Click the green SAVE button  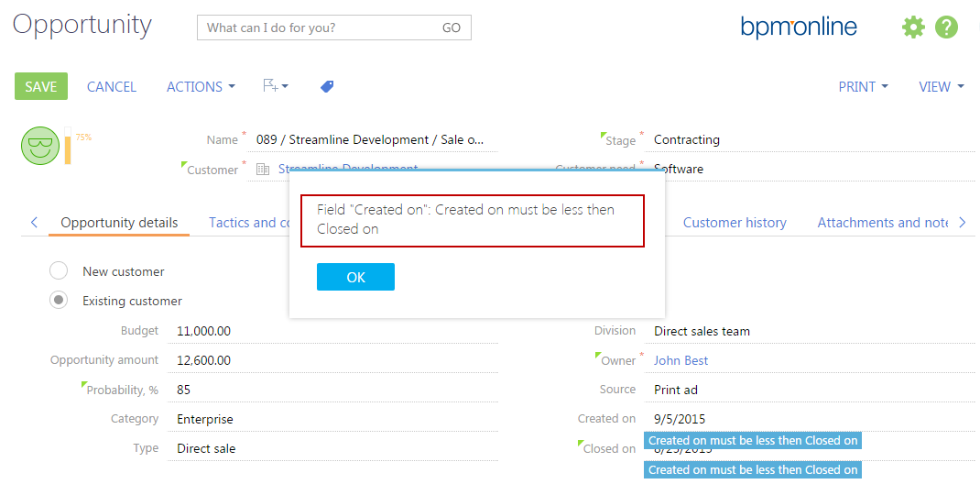[41, 86]
